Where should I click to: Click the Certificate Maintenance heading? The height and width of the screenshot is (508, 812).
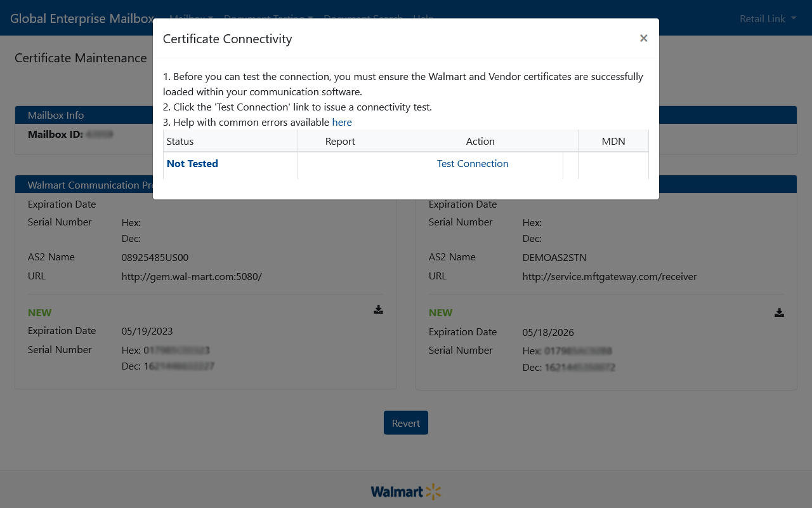point(81,58)
